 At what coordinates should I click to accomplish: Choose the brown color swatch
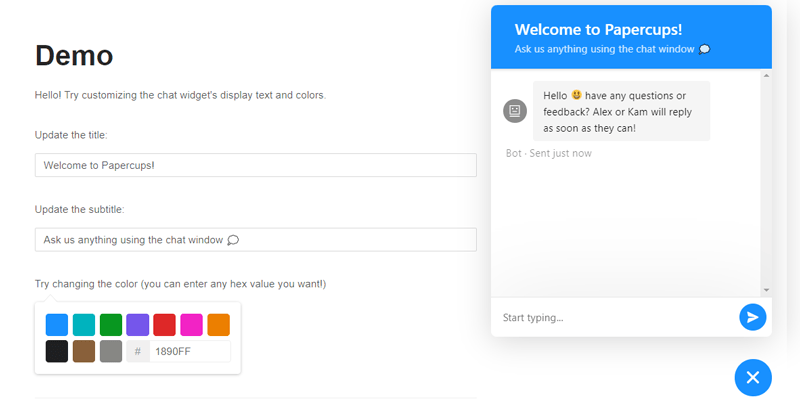tap(84, 351)
